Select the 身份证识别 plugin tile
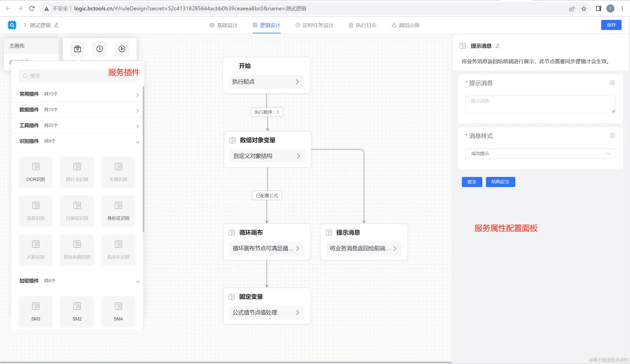630x364 pixels. [x=118, y=211]
